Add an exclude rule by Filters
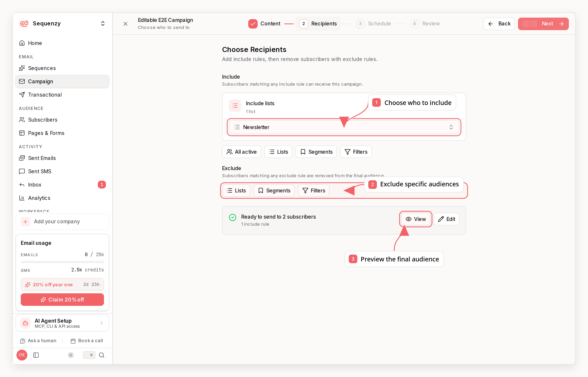The image size is (588, 377). point(314,190)
